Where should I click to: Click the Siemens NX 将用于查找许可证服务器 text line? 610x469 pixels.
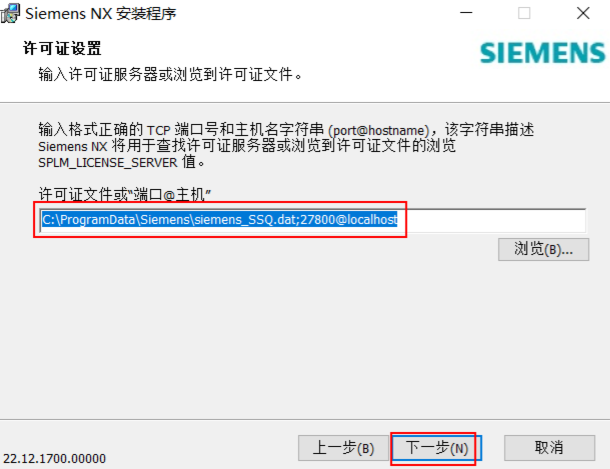247,146
